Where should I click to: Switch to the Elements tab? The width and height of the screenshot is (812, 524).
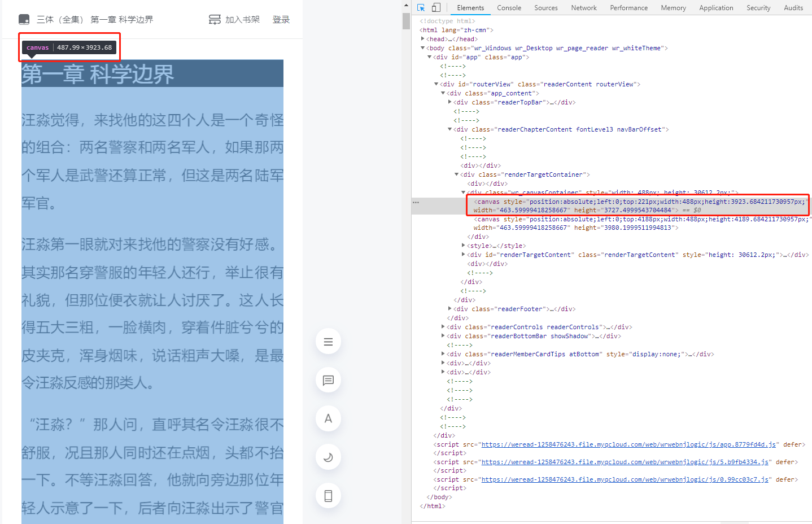(470, 8)
